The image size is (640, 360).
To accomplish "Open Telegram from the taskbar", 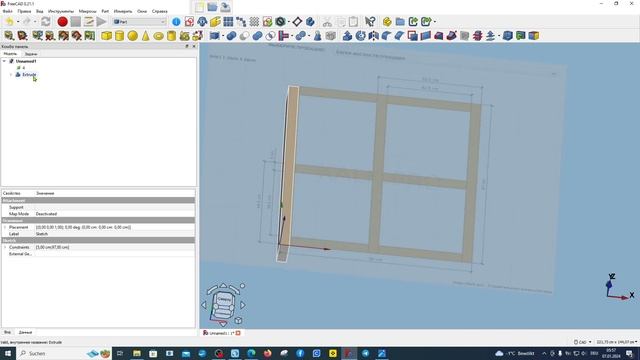I will tap(365, 353).
